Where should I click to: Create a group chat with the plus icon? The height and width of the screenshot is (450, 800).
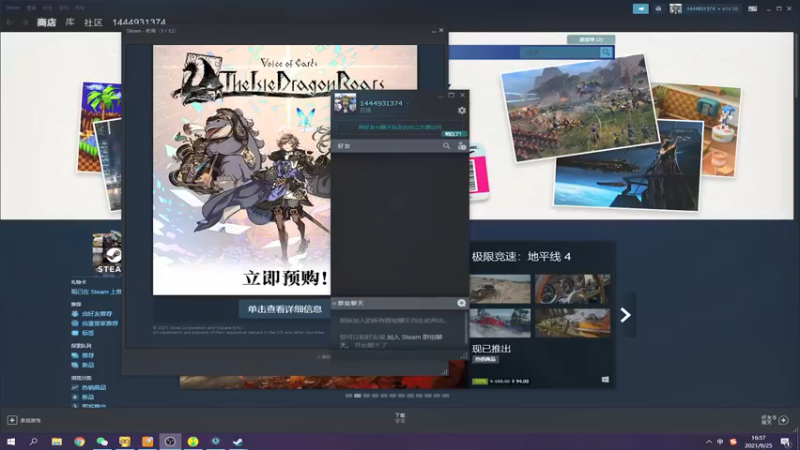tap(461, 303)
